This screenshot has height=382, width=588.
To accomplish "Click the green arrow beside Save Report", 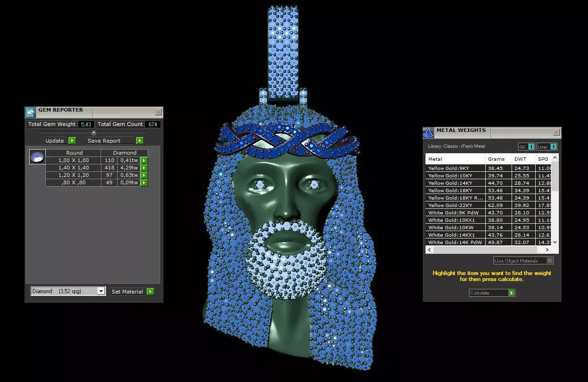I will [x=140, y=141].
